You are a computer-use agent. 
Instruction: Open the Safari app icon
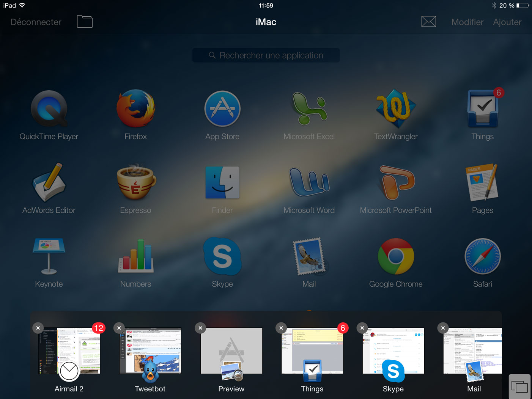point(483,256)
